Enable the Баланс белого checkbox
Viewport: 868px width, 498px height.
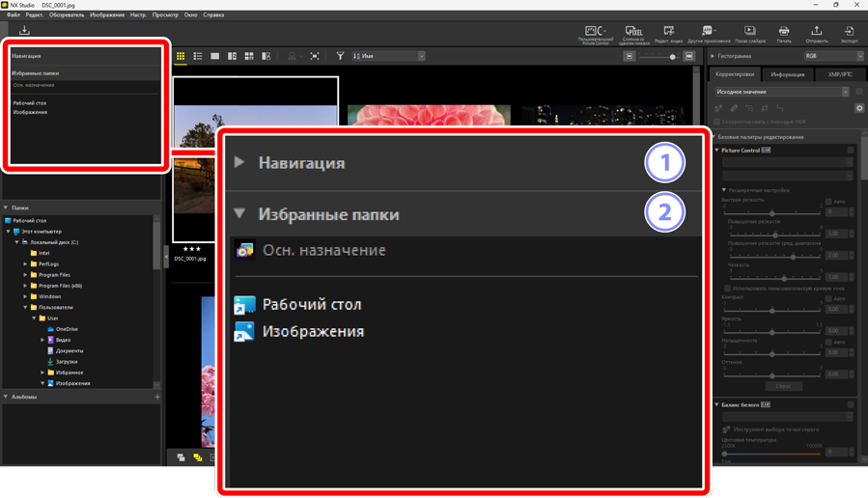851,405
